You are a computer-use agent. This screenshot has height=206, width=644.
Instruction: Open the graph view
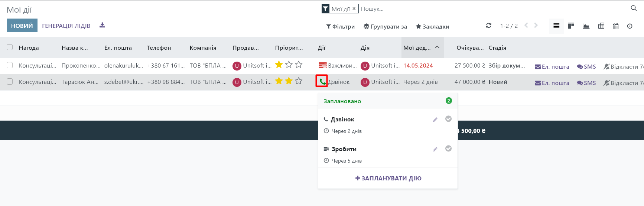click(x=586, y=26)
